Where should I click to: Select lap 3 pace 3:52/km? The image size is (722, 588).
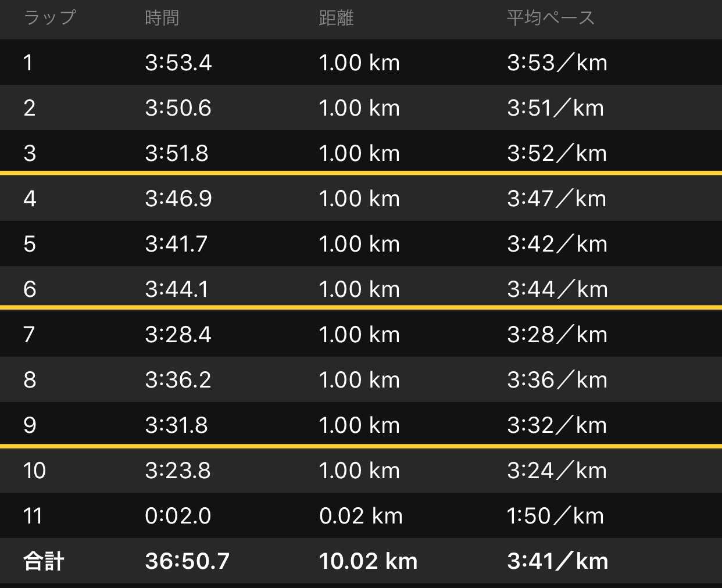557,153
